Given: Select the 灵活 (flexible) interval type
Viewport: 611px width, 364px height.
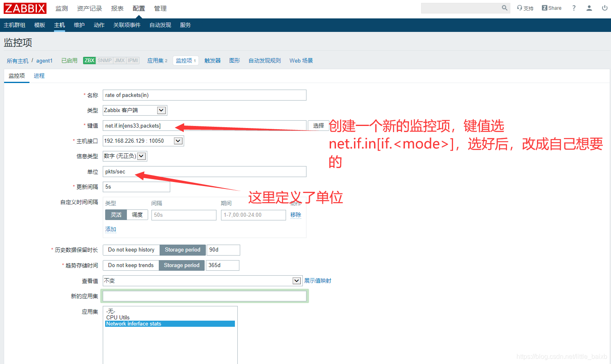Looking at the screenshot, I should 116,215.
